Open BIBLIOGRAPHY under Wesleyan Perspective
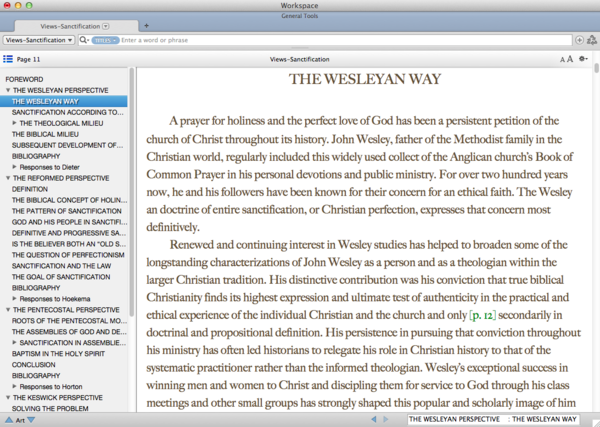600x427 pixels. click(36, 156)
